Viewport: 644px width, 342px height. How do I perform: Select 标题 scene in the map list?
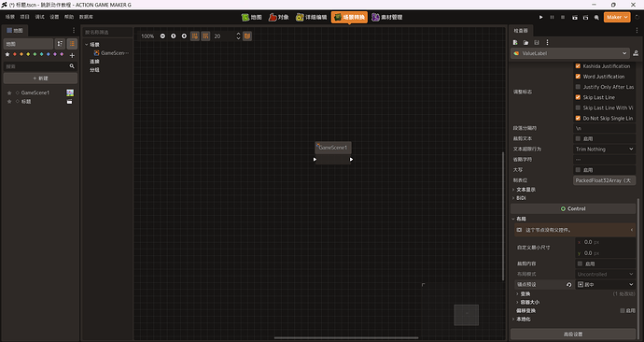pos(26,102)
